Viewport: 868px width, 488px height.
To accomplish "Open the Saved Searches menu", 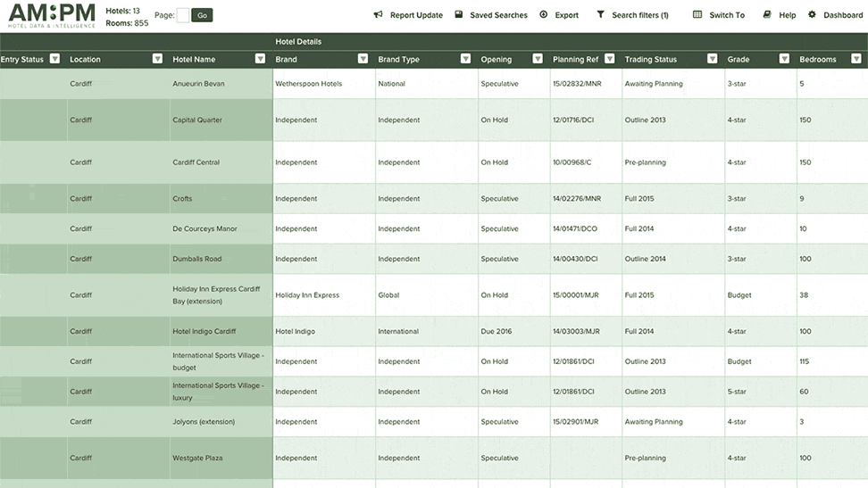I will pyautogui.click(x=499, y=15).
